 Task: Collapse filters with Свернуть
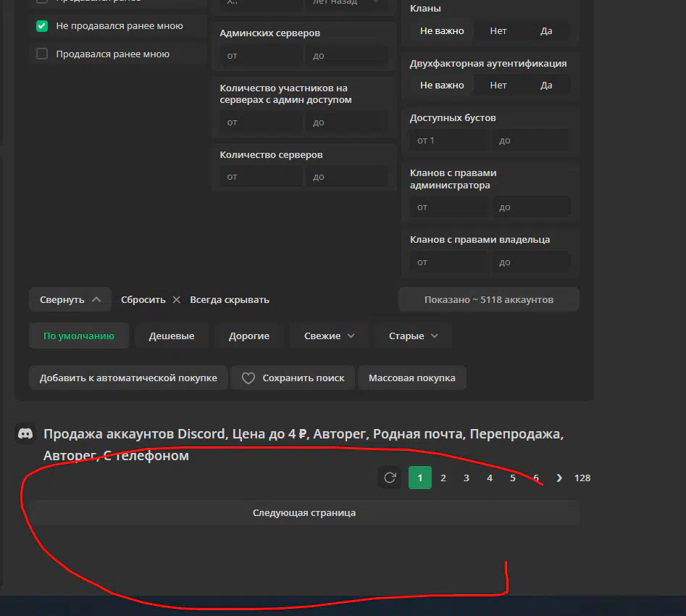(x=70, y=300)
